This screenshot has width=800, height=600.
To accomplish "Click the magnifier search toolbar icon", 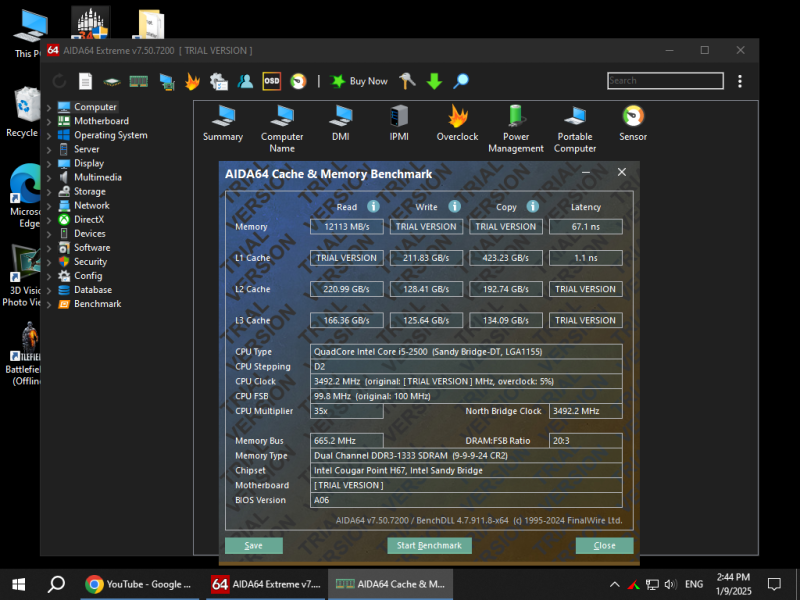I will pos(461,81).
